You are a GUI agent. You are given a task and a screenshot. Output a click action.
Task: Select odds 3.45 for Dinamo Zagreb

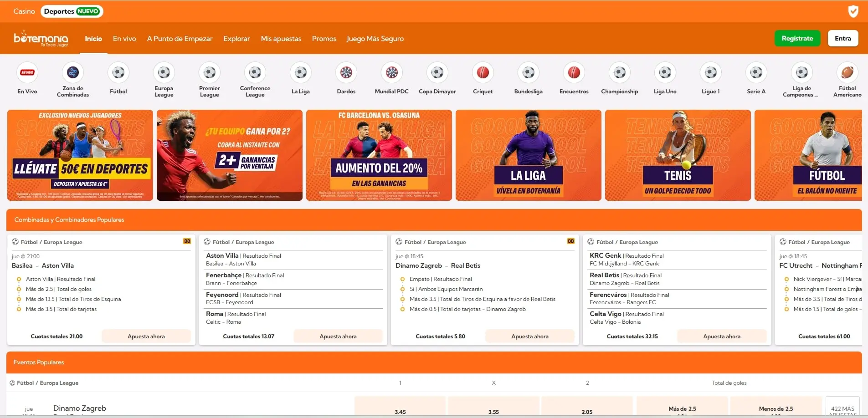[400, 409]
